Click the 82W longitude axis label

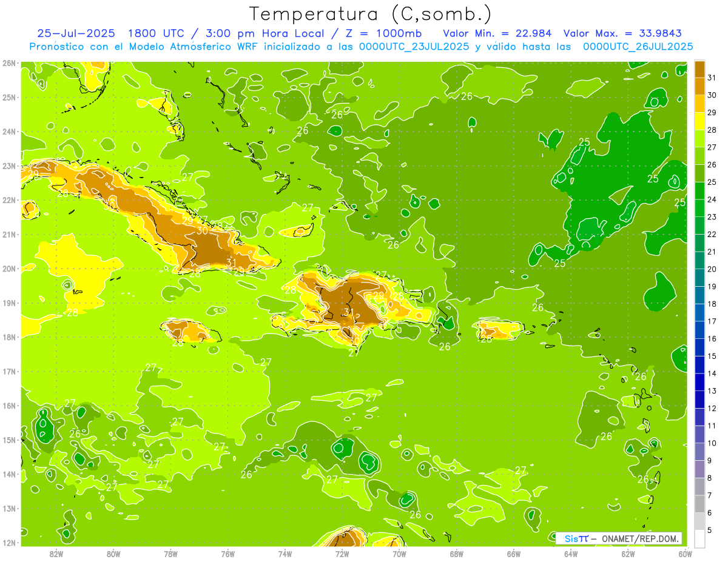[x=56, y=554]
